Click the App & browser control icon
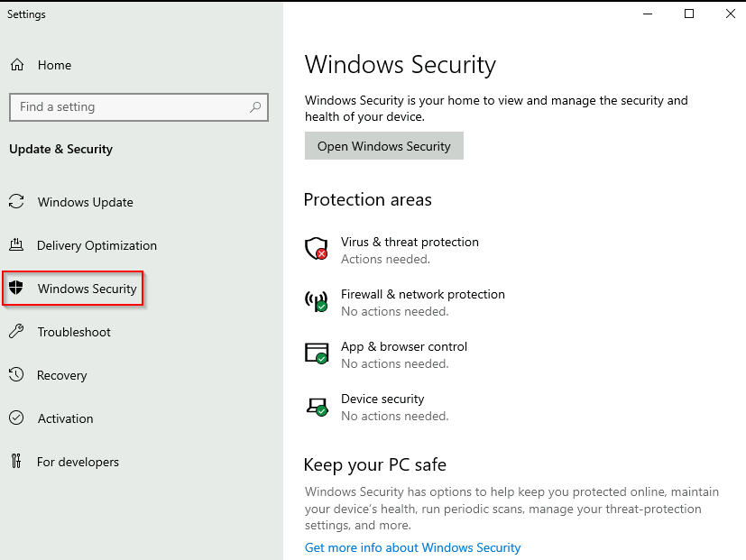 [x=316, y=353]
